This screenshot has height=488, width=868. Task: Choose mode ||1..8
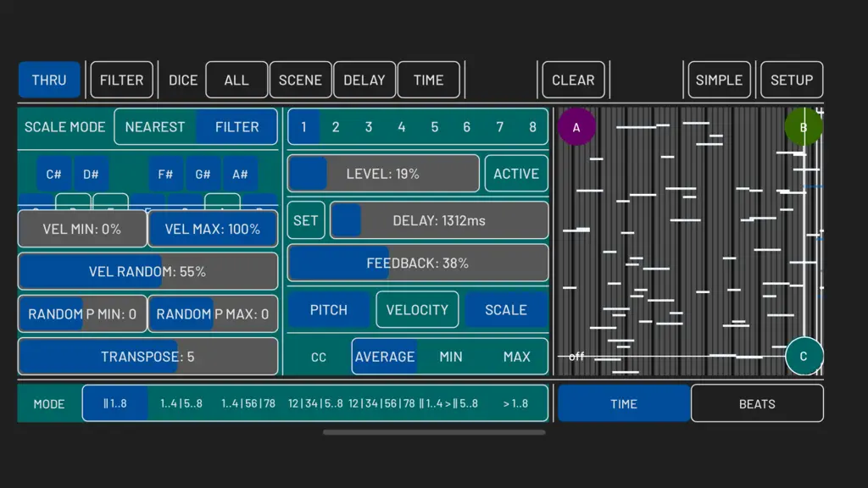(115, 403)
